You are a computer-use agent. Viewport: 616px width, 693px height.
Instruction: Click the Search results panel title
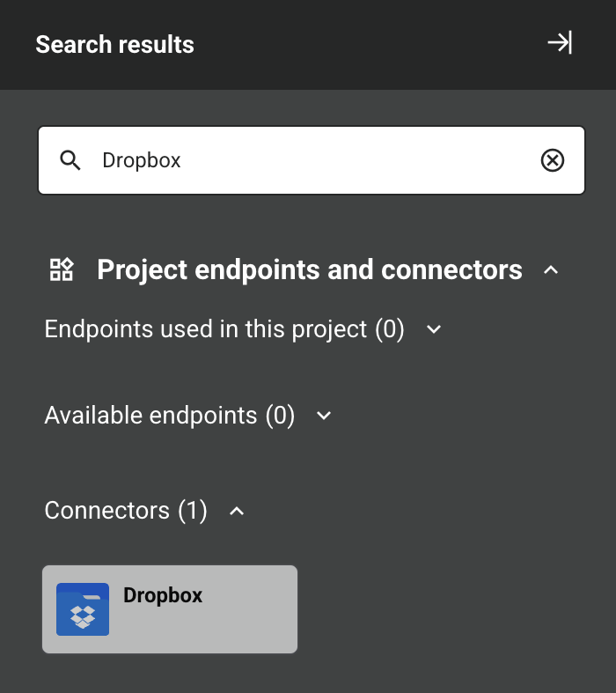coord(114,44)
